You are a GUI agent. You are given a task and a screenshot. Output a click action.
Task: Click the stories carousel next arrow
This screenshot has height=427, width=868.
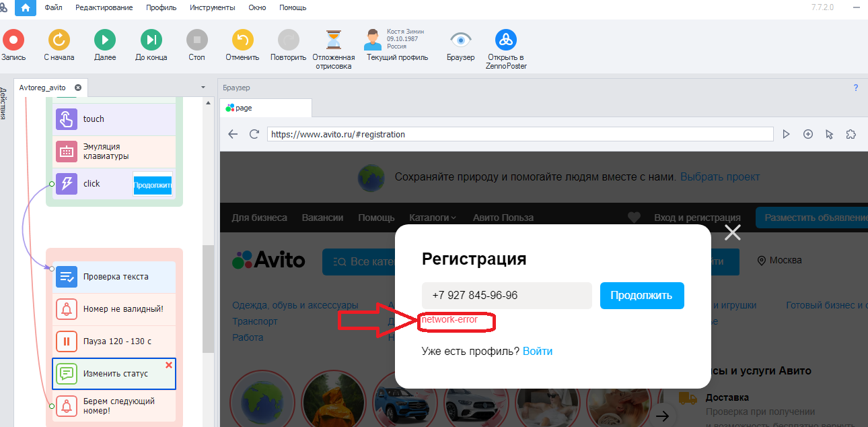[664, 416]
